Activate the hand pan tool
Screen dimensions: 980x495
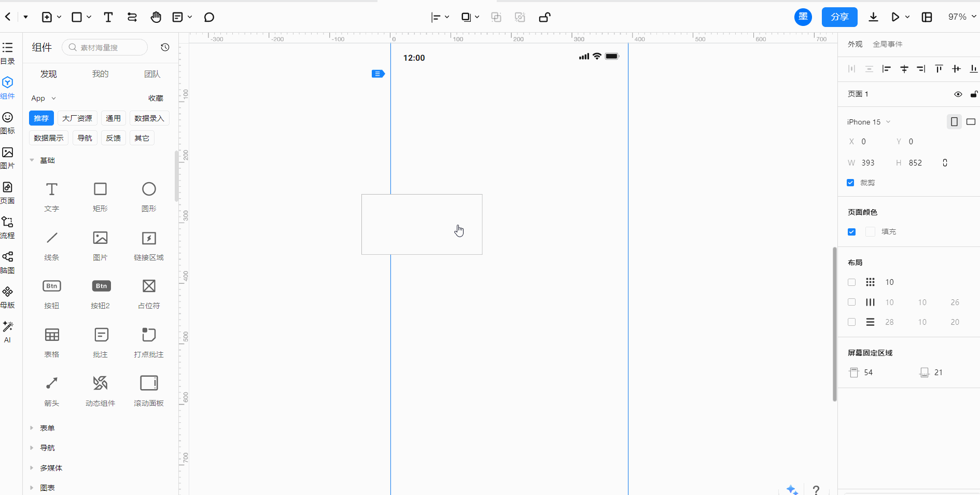point(156,17)
